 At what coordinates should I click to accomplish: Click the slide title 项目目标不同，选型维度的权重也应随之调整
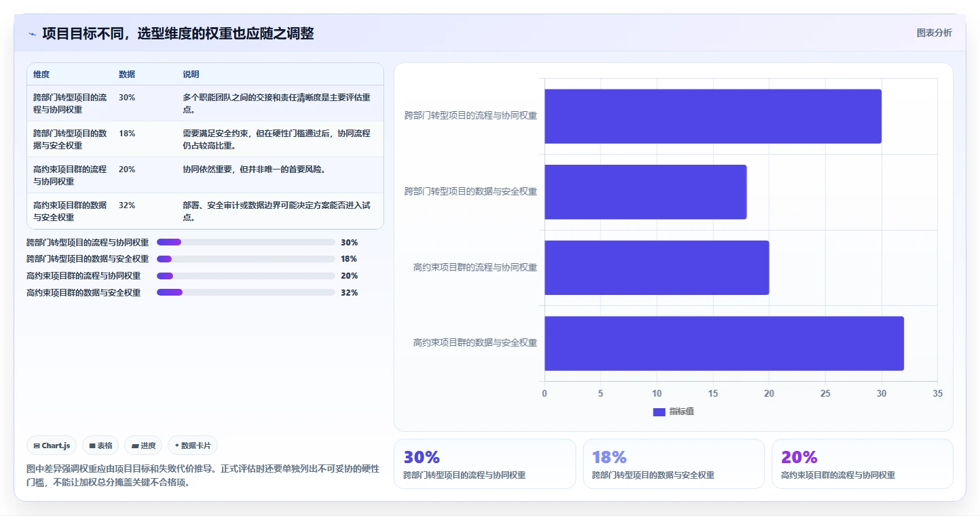(178, 33)
